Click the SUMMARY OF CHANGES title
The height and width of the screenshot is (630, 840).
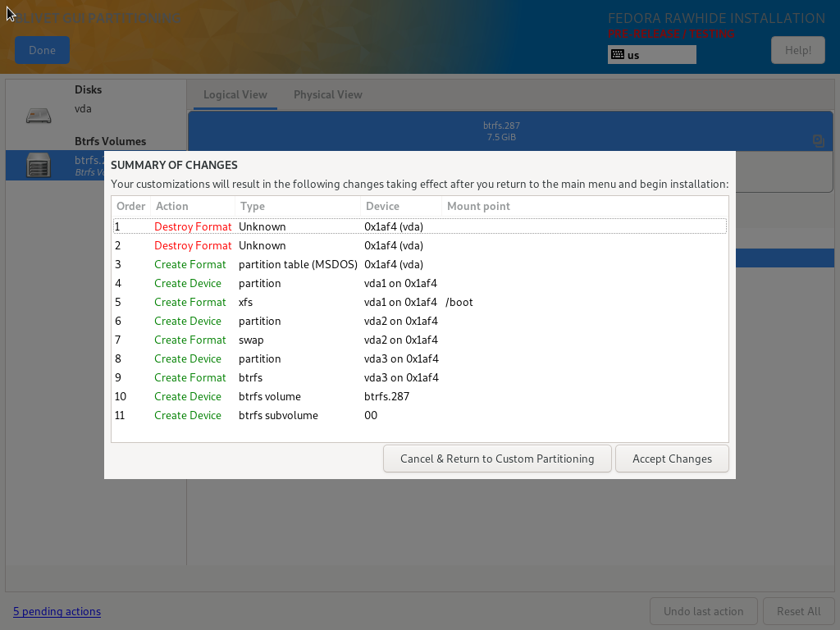coord(174,165)
